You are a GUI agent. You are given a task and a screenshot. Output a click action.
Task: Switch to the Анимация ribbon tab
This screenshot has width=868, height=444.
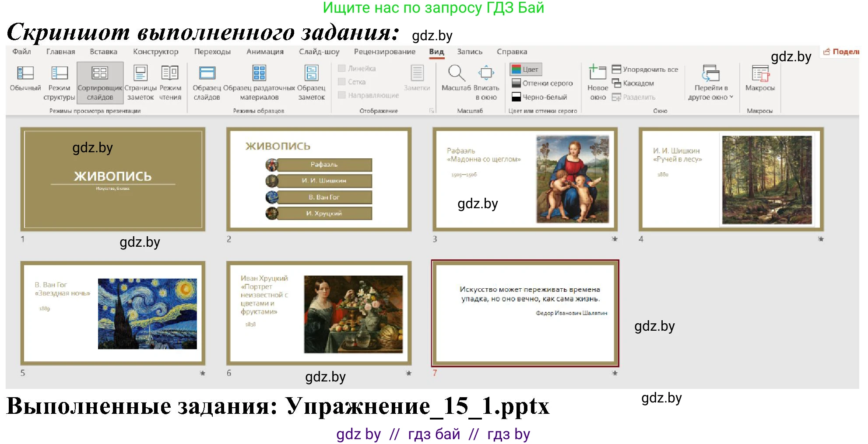265,52
